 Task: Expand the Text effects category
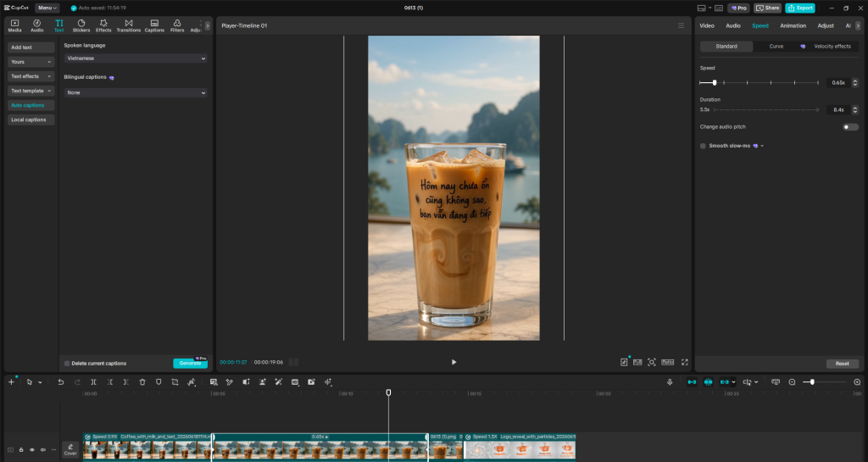point(31,76)
